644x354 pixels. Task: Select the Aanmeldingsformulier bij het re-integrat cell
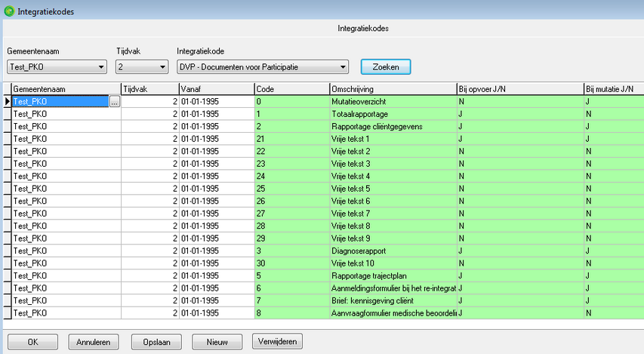point(393,288)
